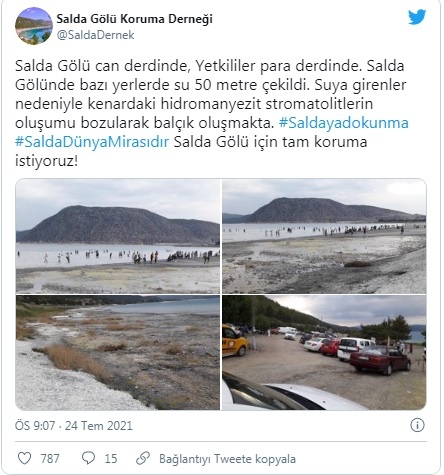Screen dimensions: 444x475
Task: Click the chain link icon
Action: pyautogui.click(x=143, y=458)
